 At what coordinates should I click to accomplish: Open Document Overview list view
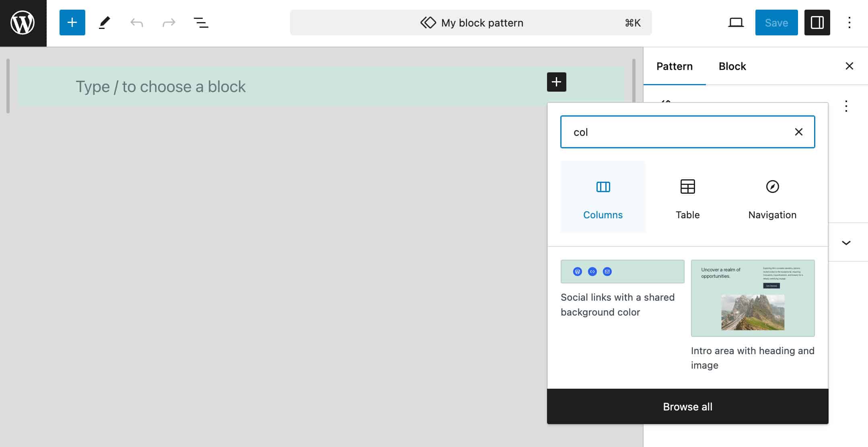201,23
